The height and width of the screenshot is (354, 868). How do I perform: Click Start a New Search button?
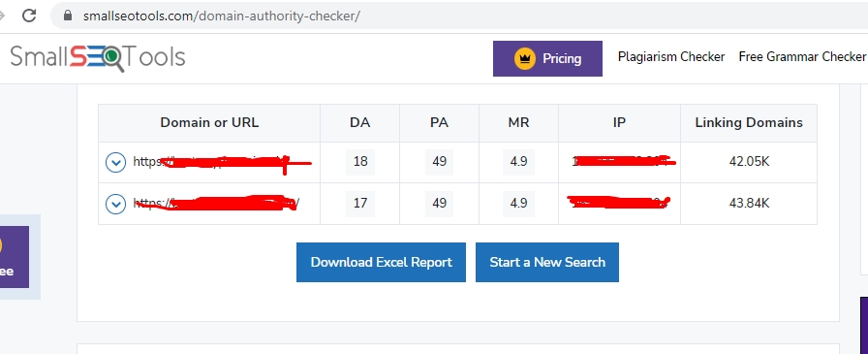click(547, 262)
